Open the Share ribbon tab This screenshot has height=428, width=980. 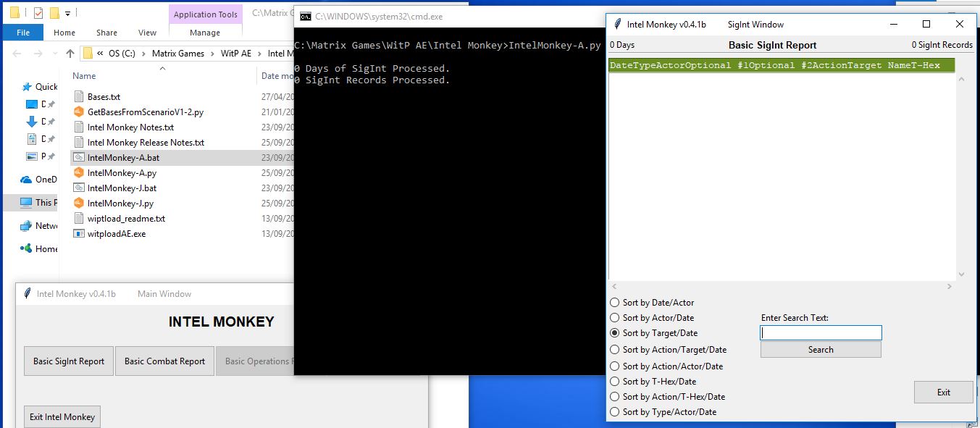click(106, 33)
